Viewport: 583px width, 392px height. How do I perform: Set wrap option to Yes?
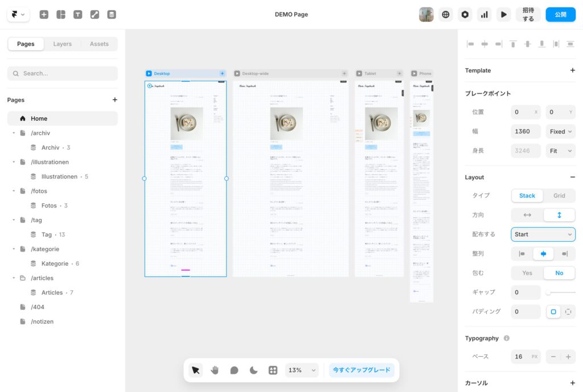click(527, 273)
